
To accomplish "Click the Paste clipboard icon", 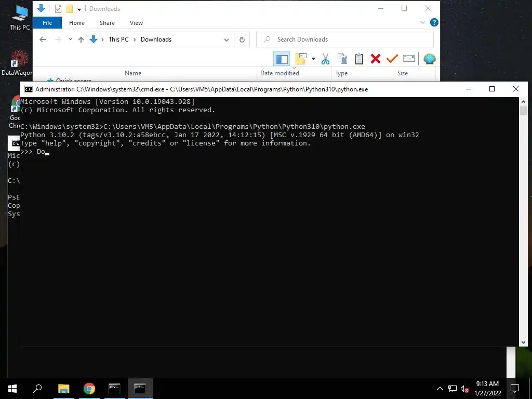I will 358,59.
